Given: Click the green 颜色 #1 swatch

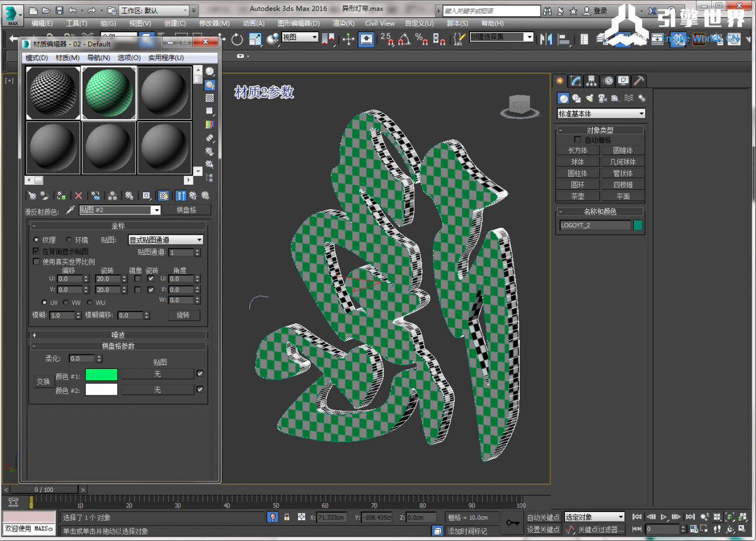Looking at the screenshot, I should [x=101, y=375].
